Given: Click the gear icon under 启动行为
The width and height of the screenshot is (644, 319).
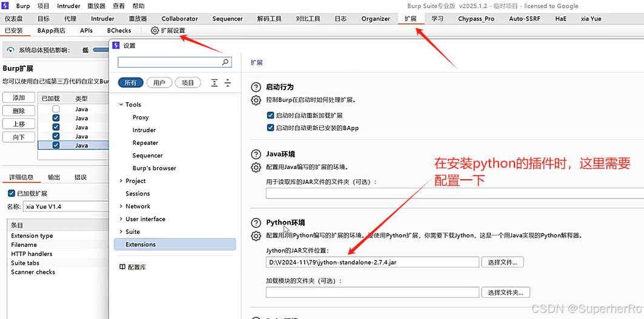Looking at the screenshot, I should pos(256,100).
